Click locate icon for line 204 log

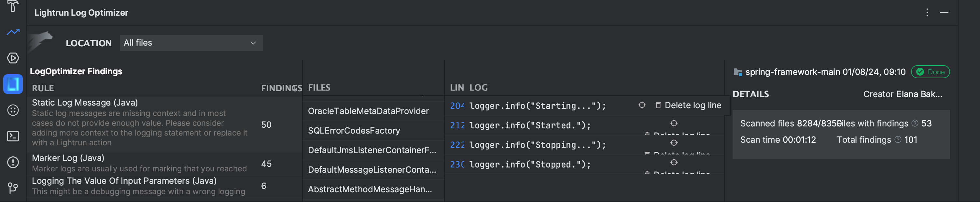(642, 105)
